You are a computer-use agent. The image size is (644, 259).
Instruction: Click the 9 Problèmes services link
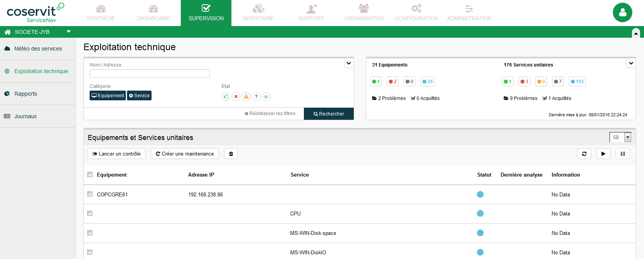520,98
